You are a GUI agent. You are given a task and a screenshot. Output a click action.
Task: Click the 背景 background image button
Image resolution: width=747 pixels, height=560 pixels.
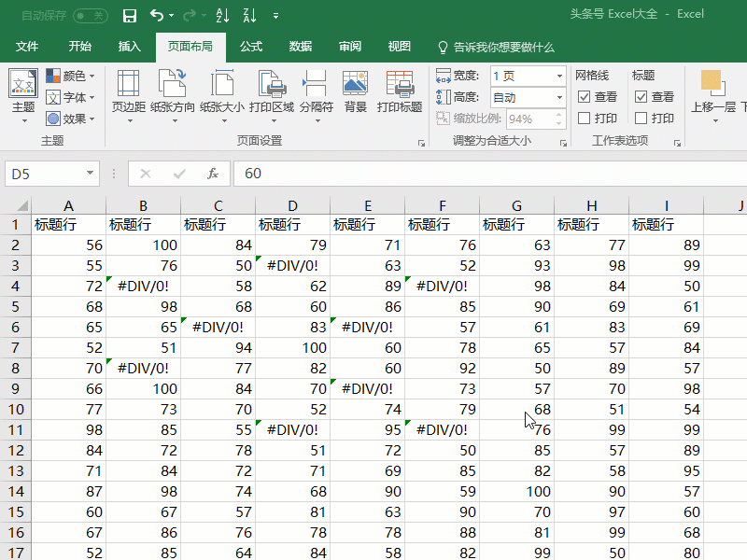tap(356, 91)
